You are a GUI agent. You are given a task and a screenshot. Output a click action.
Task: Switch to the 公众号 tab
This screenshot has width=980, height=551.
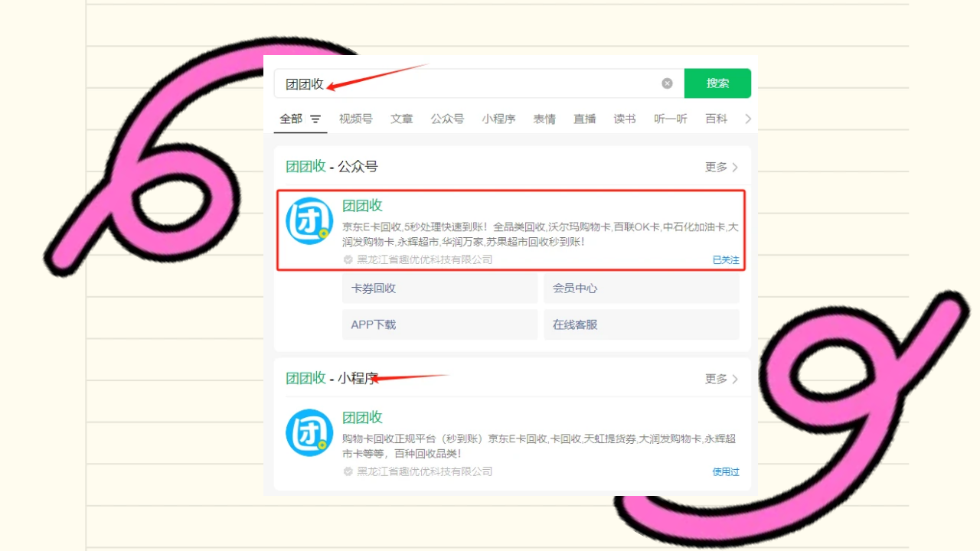(447, 119)
